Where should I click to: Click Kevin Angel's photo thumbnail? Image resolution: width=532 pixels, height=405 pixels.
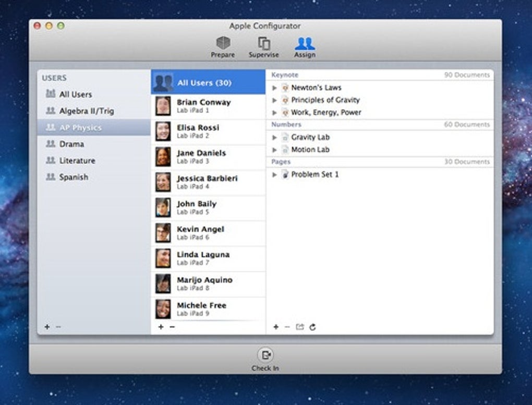point(163,233)
